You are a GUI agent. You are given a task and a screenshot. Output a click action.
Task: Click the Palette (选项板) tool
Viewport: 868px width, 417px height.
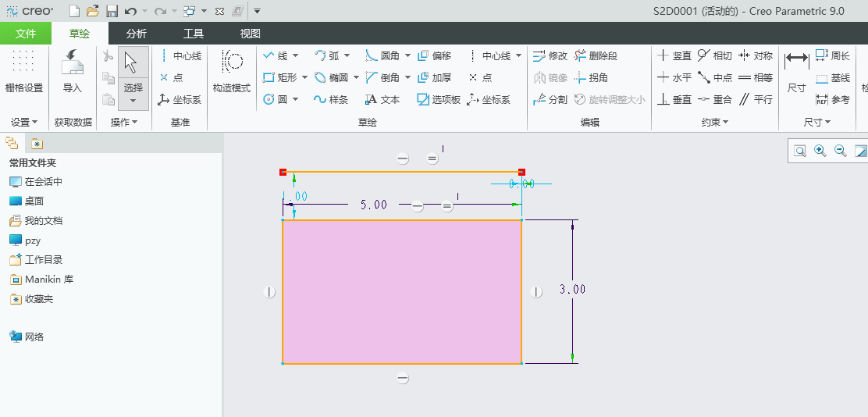pos(439,99)
